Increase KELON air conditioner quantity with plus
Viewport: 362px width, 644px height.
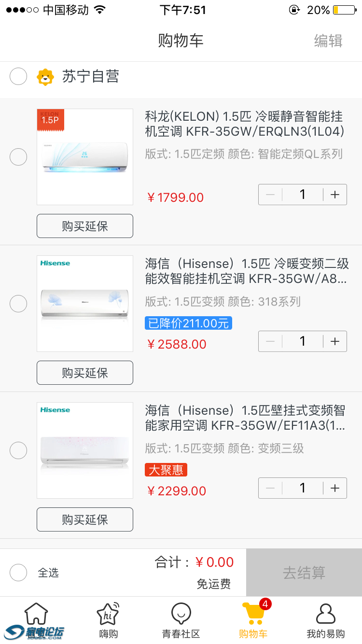pyautogui.click(x=335, y=195)
